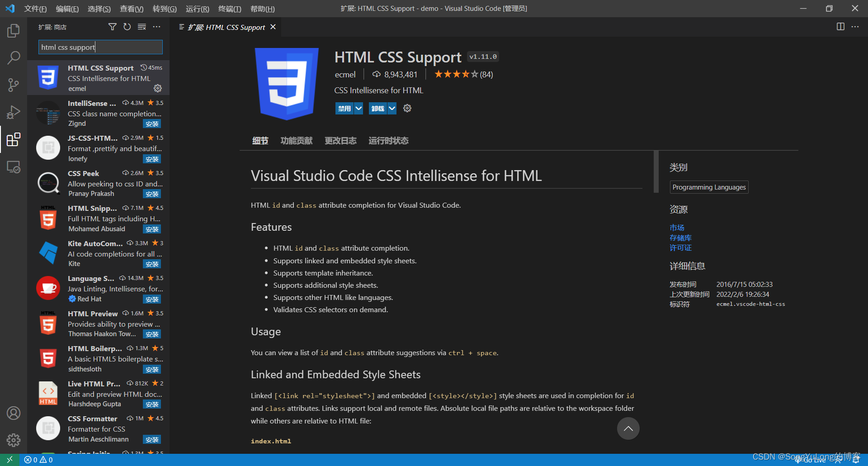Click the extension details vertical scrollbar
The width and height of the screenshot is (868, 466).
656,172
